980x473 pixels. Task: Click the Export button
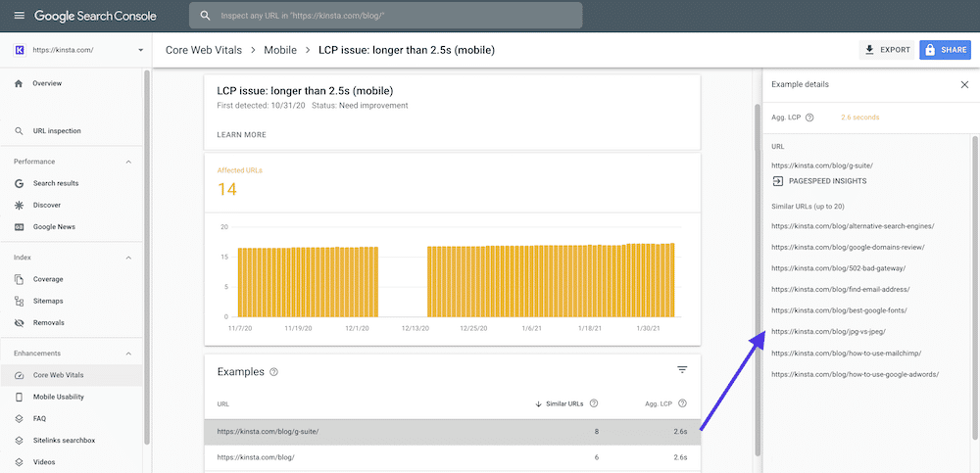coord(887,50)
